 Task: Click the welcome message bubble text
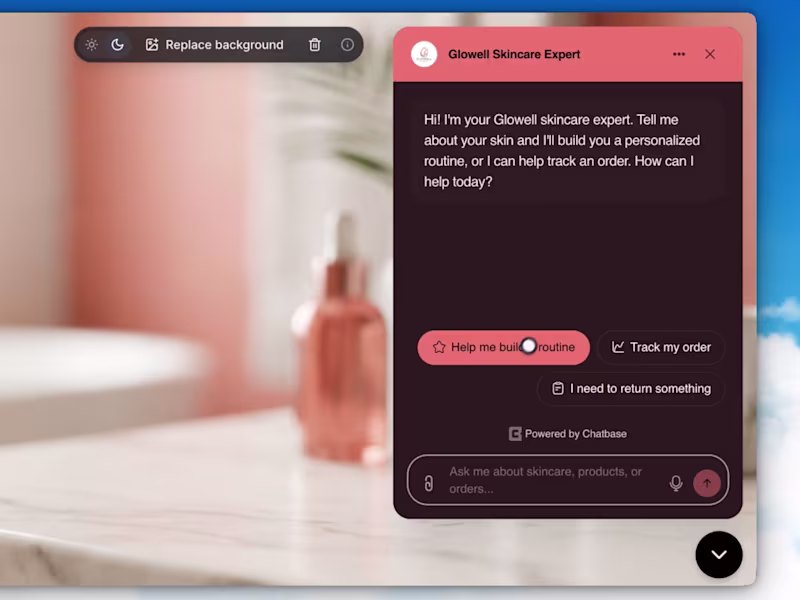[x=562, y=151]
